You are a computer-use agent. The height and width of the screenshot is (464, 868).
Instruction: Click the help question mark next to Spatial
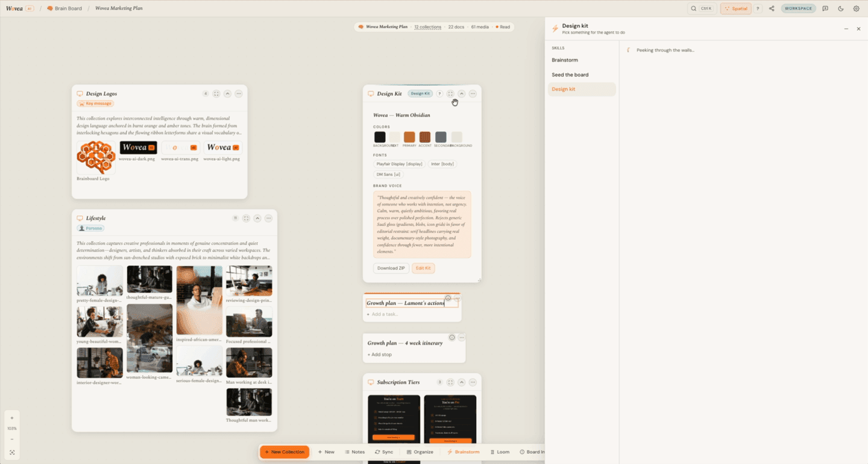tap(758, 8)
